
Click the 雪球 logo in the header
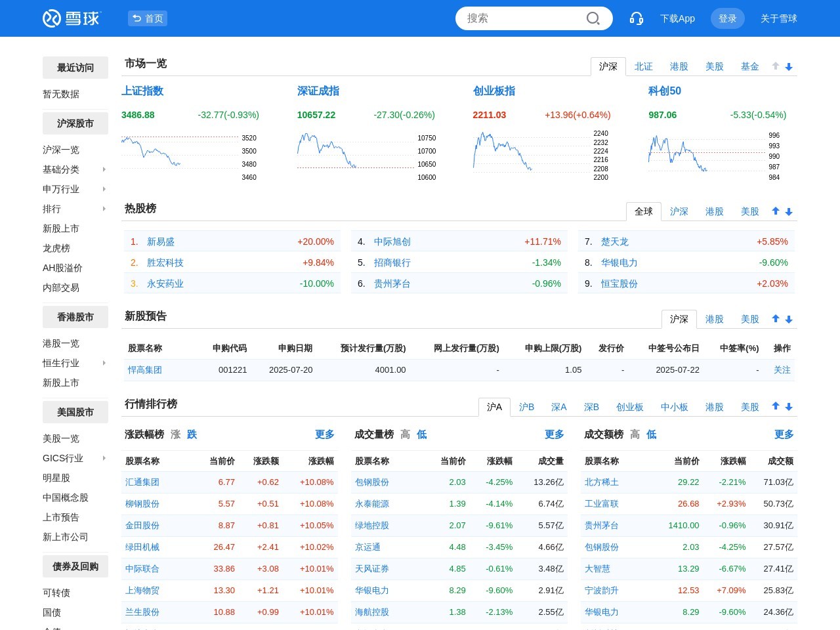click(72, 18)
